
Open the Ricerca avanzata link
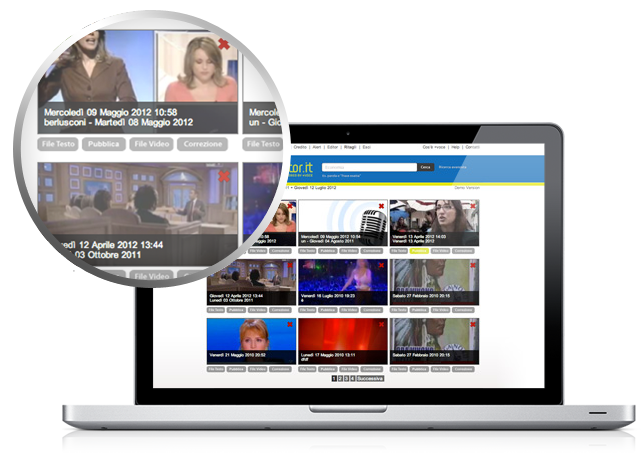(x=453, y=167)
